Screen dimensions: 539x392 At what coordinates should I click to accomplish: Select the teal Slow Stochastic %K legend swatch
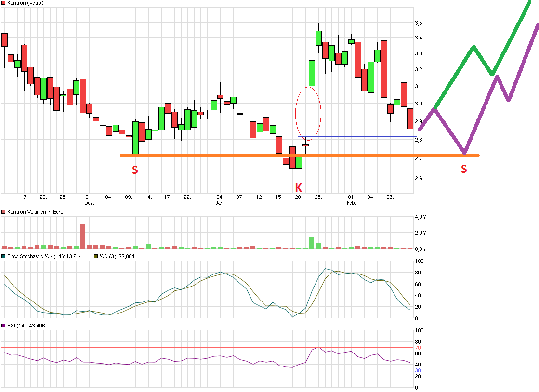pyautogui.click(x=3, y=257)
